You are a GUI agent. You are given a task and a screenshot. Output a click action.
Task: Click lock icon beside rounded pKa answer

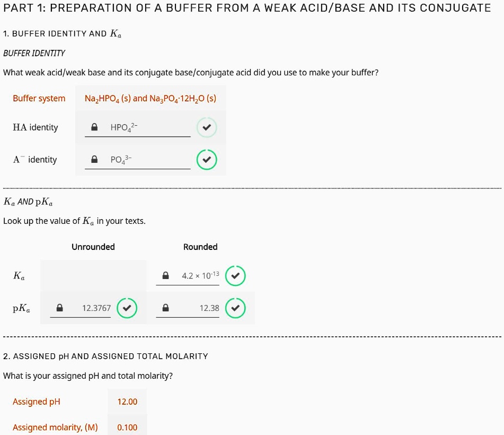[x=164, y=308]
